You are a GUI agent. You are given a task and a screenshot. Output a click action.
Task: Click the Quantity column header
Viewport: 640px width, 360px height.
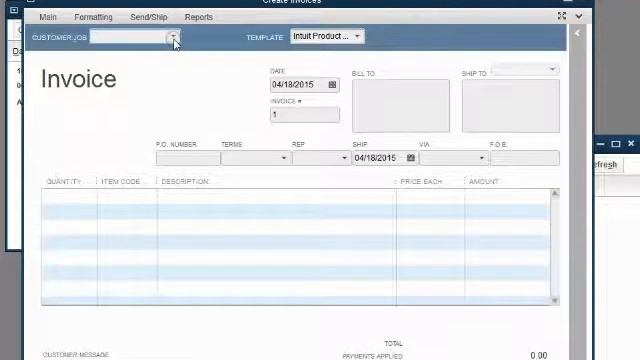point(64,182)
